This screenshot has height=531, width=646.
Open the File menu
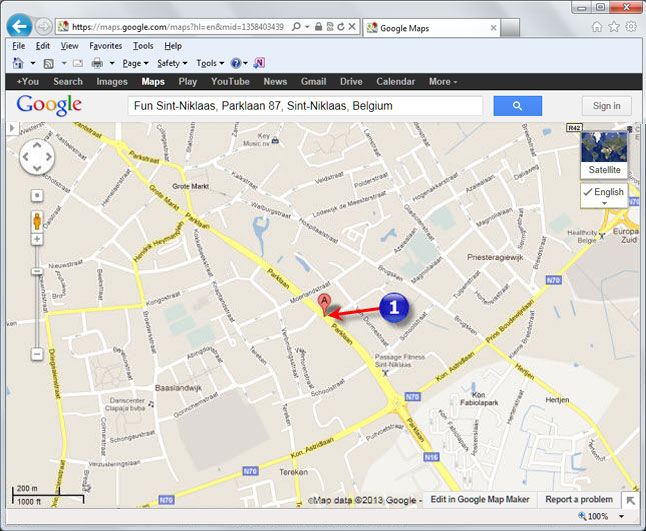tap(19, 46)
